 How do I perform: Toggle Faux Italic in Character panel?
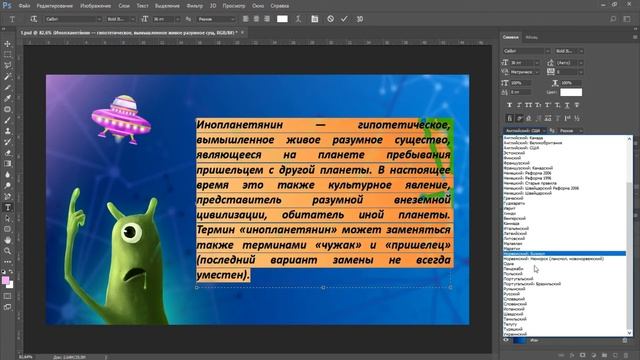[519, 105]
